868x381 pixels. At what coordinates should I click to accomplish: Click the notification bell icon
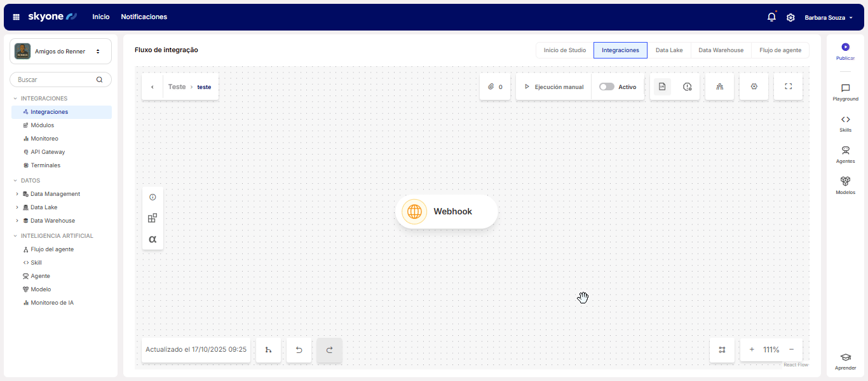pyautogui.click(x=771, y=17)
